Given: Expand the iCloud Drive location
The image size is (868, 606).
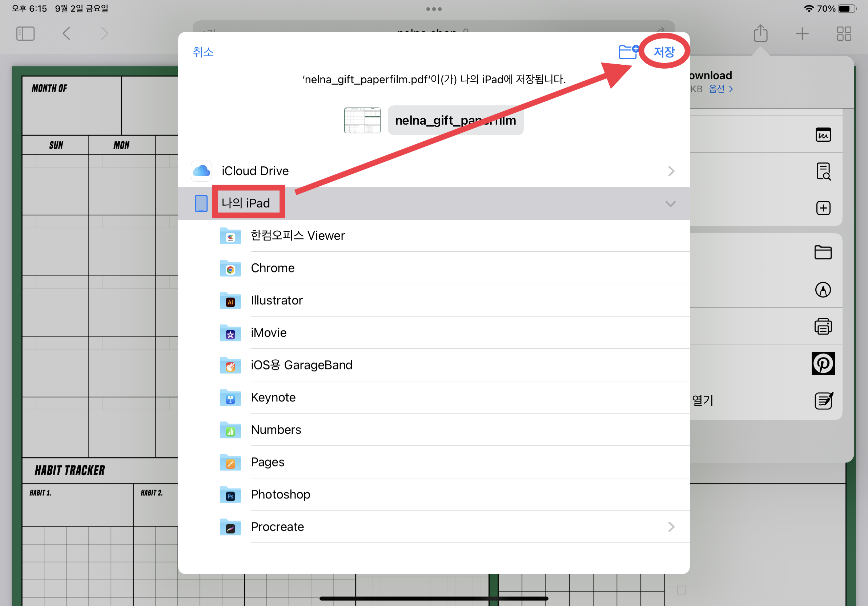Looking at the screenshot, I should pos(671,171).
